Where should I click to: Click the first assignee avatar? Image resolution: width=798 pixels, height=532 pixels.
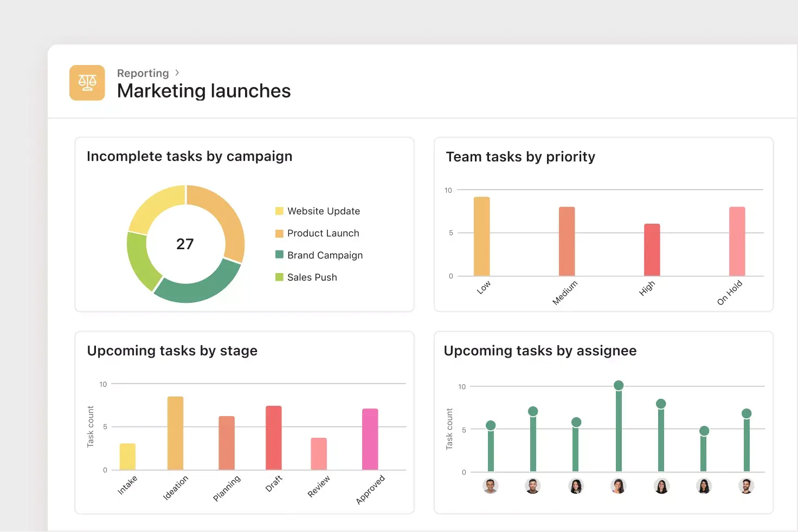(491, 486)
